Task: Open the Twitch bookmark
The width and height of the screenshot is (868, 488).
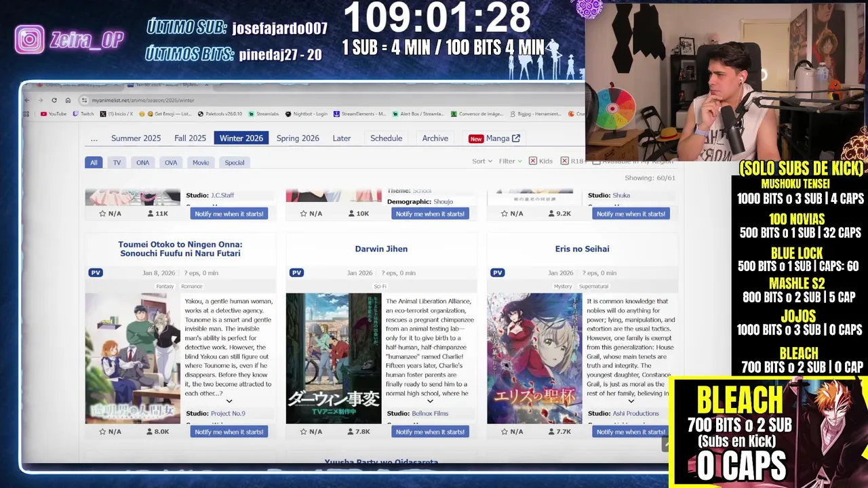Action: [83, 114]
